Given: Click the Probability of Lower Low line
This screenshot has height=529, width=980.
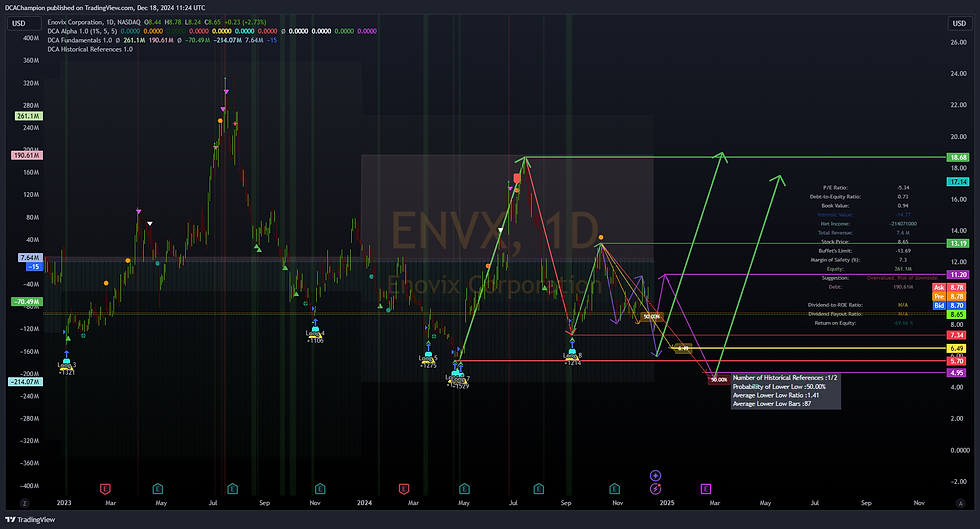Looking at the screenshot, I should pyautogui.click(x=779, y=386).
